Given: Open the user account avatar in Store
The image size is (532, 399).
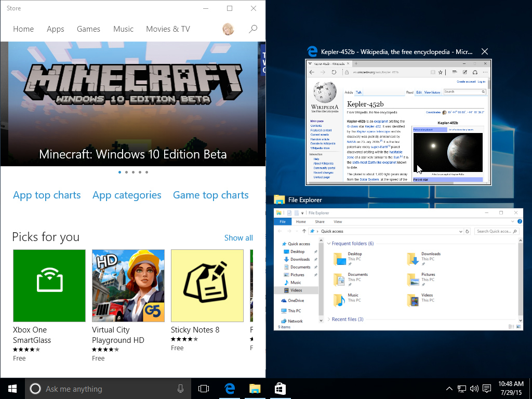Looking at the screenshot, I should pos(229,29).
